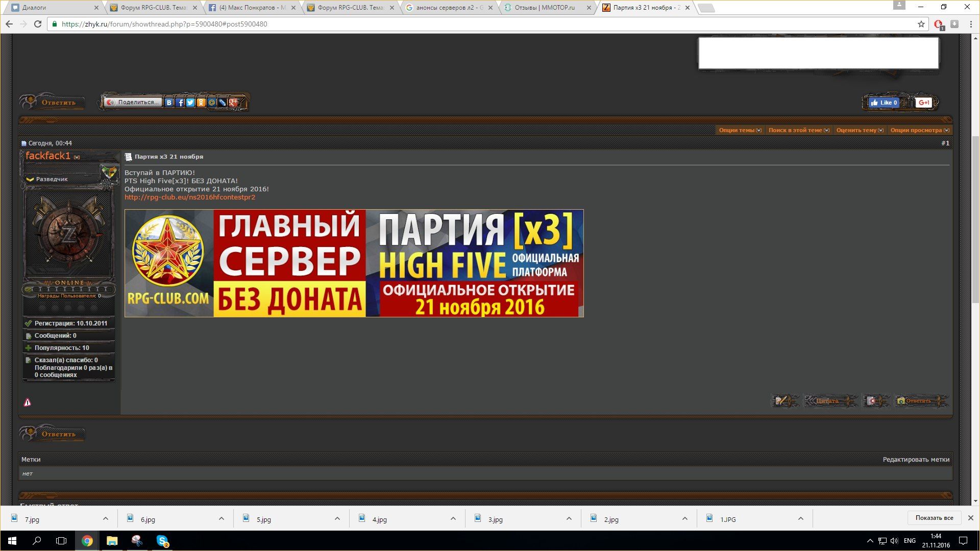Share on Facebook using the share bar icon
Viewport: 980px width, 551px height.
pos(180,103)
